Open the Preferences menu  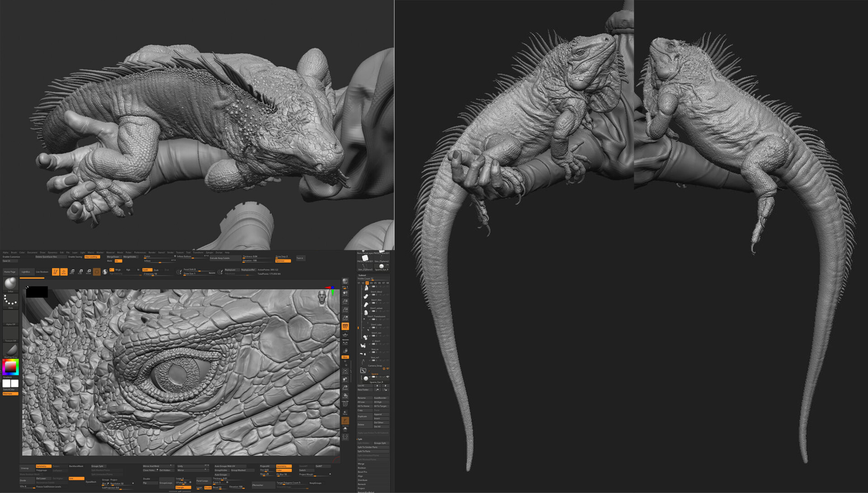tap(140, 253)
